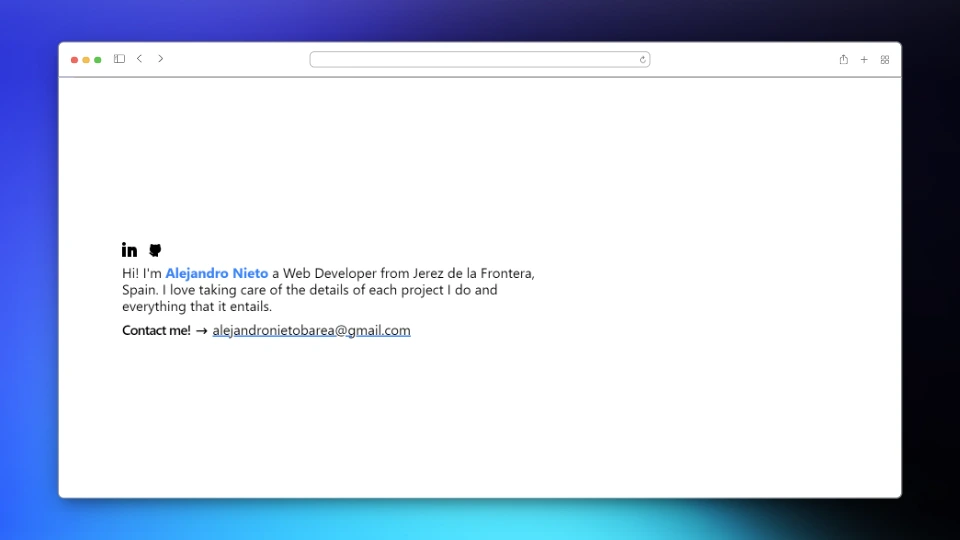Reload the page with the refresh icon
960x540 pixels.
(643, 60)
